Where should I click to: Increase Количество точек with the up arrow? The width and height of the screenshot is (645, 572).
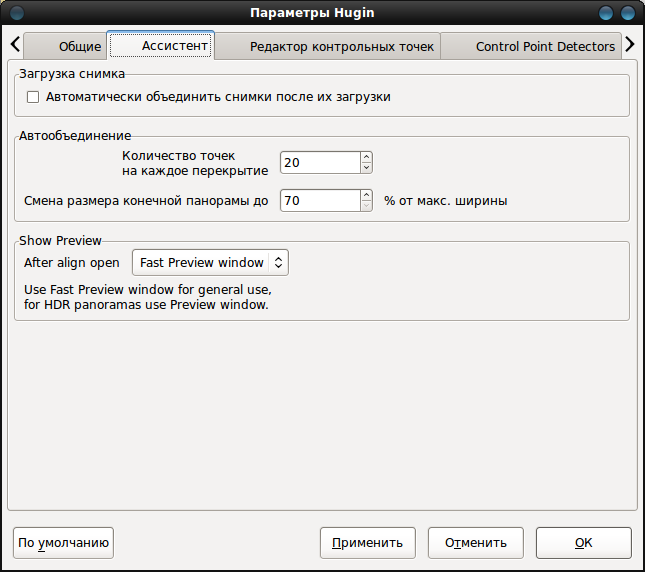pos(367,157)
